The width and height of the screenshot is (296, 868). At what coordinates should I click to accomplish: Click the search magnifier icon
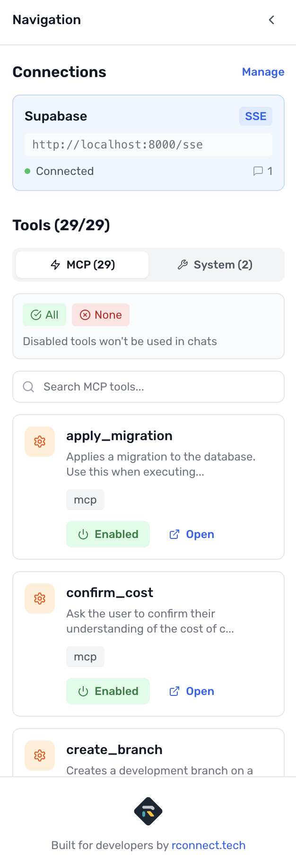[28, 387]
